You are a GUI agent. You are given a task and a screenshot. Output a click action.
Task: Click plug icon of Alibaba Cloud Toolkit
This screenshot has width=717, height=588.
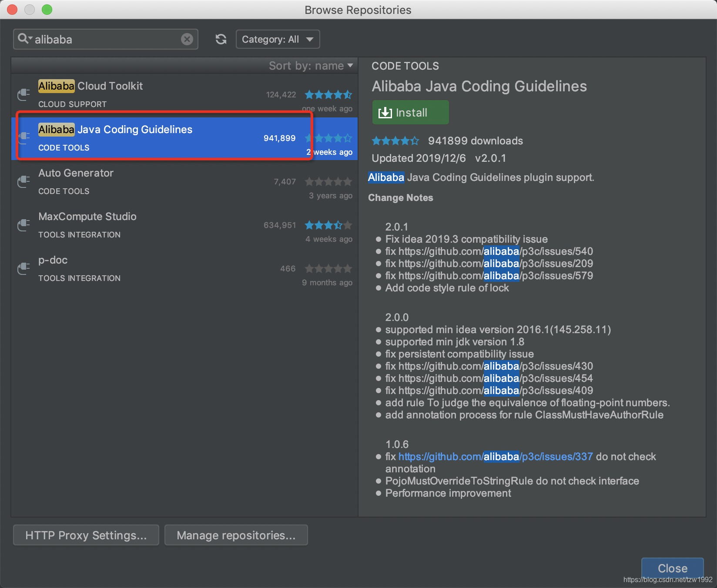[x=23, y=94]
